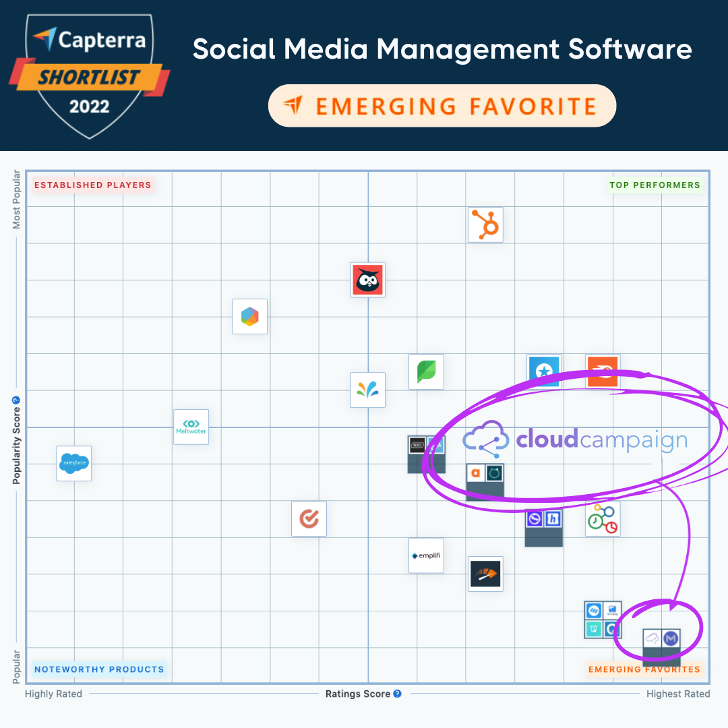728x728 pixels.
Task: Select the Established Players quadrant label
Action: pyautogui.click(x=93, y=185)
